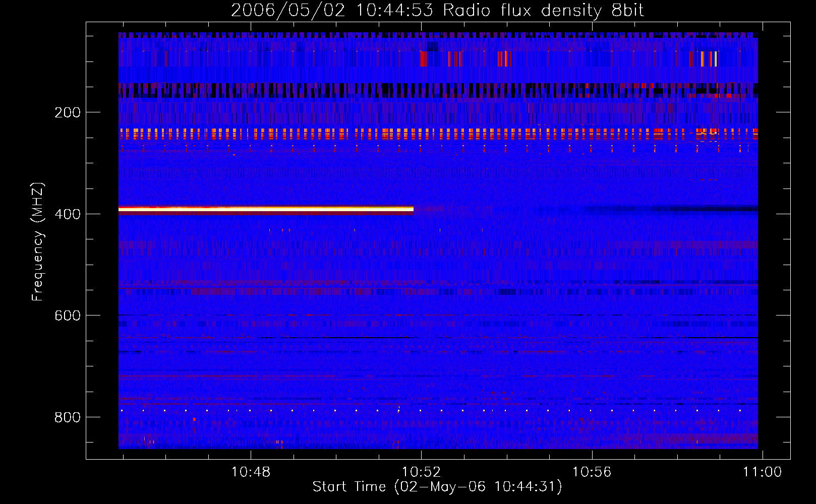Click the 600 frequency tick label
816x504 pixels.
68,316
